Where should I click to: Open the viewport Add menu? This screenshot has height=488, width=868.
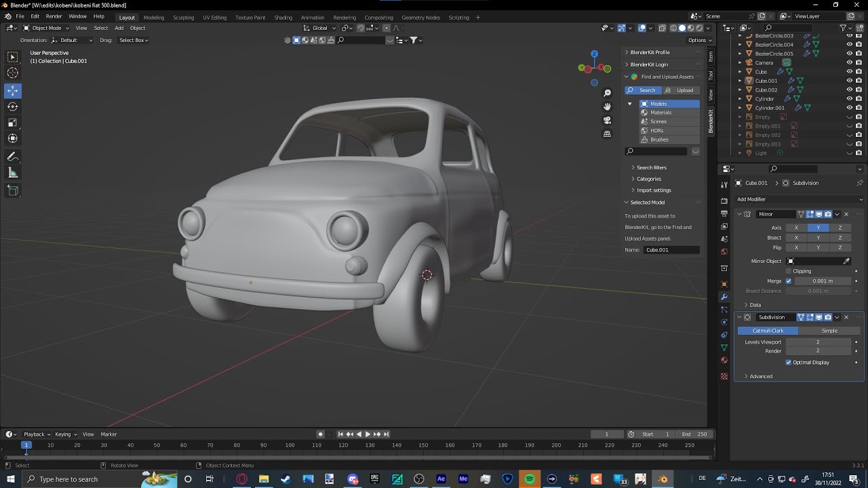coord(119,28)
